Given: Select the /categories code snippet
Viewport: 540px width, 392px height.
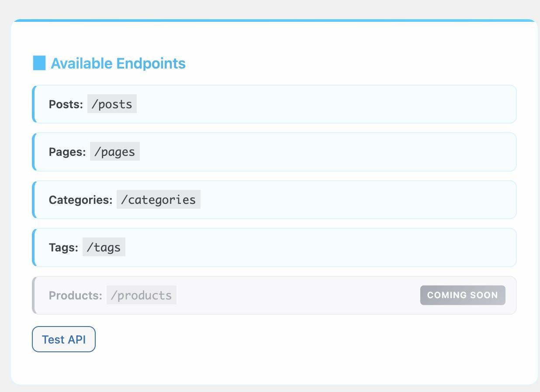Looking at the screenshot, I should tap(158, 199).
